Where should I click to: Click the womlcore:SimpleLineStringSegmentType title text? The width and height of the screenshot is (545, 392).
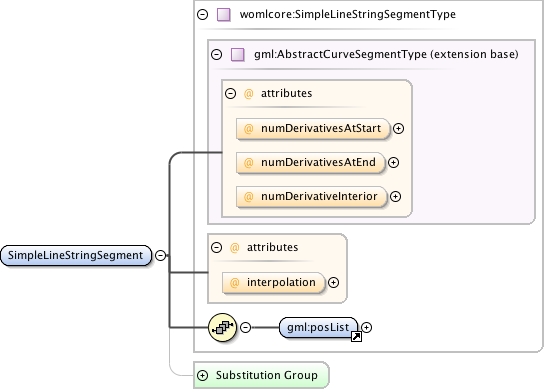[348, 15]
